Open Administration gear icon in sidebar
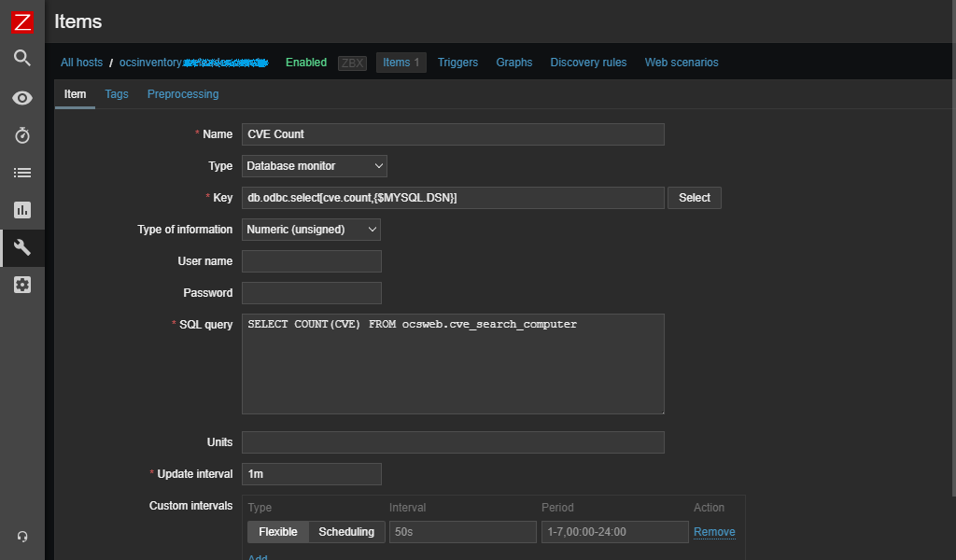This screenshot has width=956, height=560. tap(22, 285)
